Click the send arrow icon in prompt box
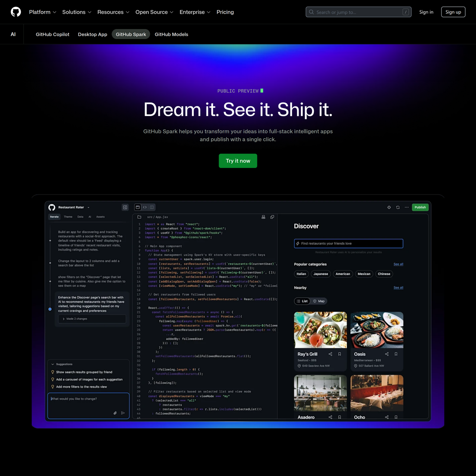This screenshot has width=476, height=476. click(123, 413)
